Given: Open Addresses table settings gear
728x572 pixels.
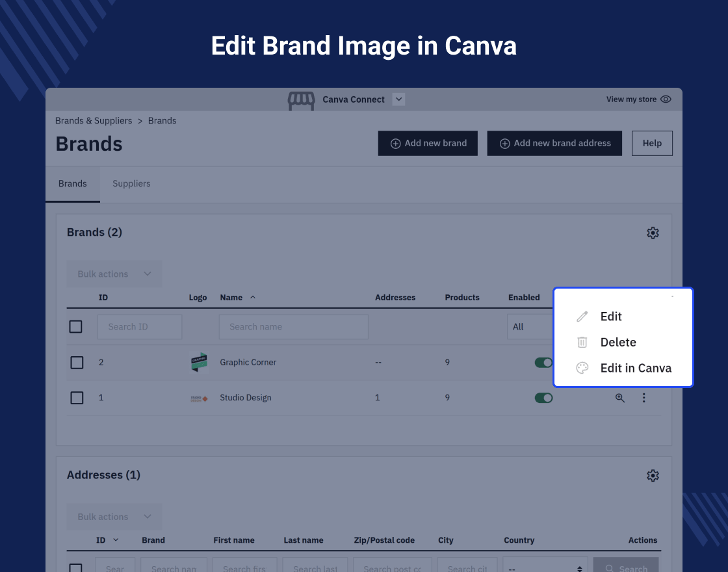Looking at the screenshot, I should click(653, 475).
